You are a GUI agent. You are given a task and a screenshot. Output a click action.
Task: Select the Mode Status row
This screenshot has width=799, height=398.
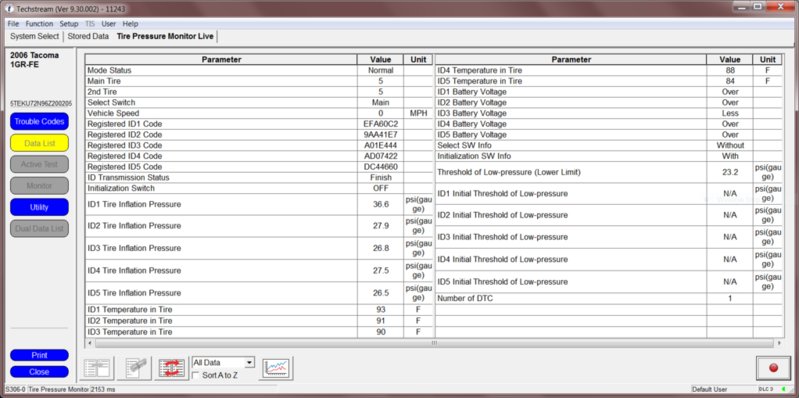click(259, 70)
